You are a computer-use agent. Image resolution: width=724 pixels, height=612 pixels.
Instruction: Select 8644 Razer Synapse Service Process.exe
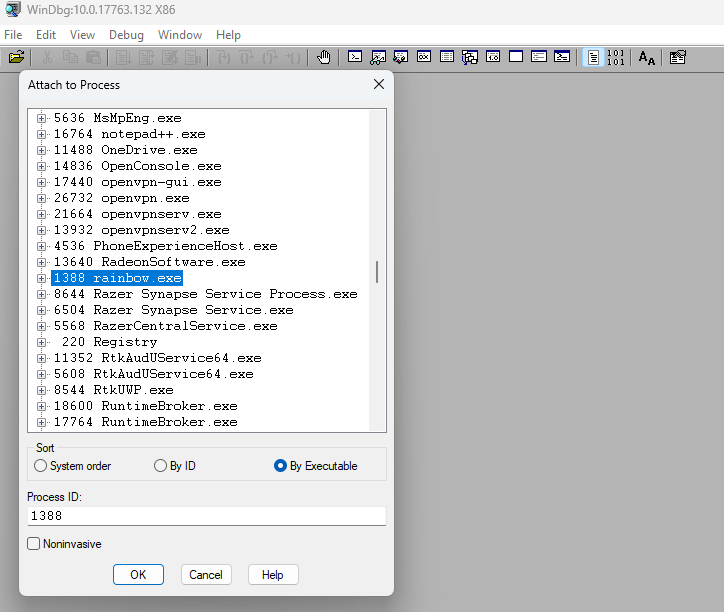205,294
